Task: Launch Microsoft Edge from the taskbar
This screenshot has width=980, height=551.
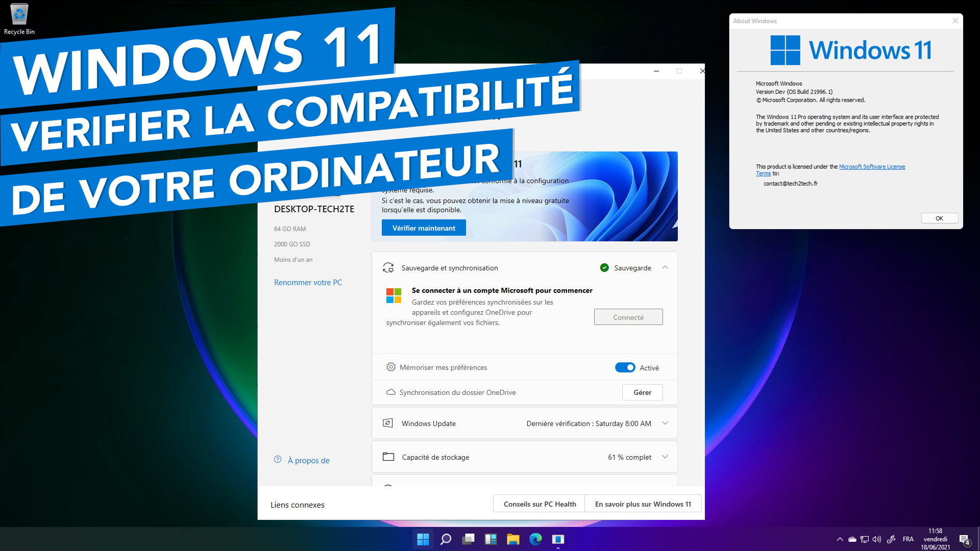Action: (535, 539)
